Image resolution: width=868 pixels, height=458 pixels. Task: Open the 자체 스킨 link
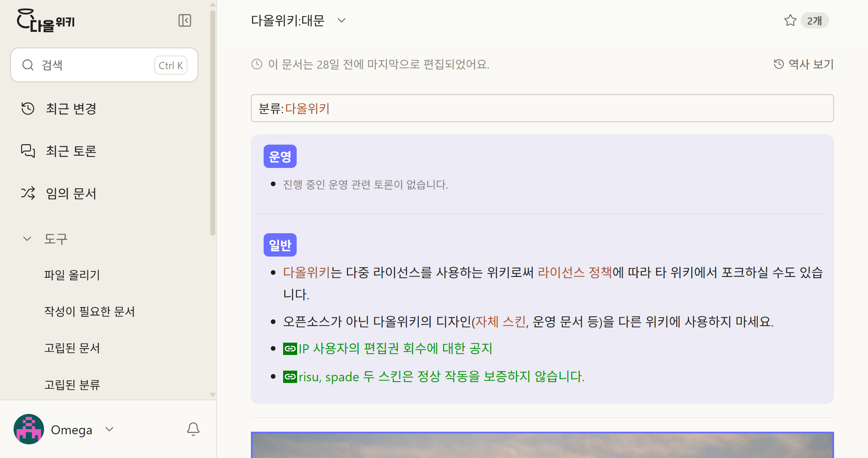(501, 321)
